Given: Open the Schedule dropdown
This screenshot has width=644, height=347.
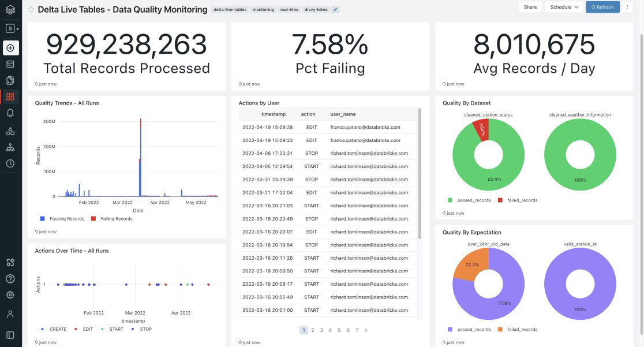Looking at the screenshot, I should pyautogui.click(x=564, y=7).
